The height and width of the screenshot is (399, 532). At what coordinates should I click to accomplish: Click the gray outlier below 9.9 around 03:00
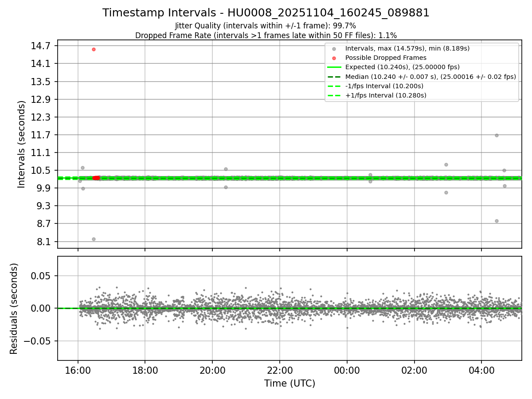(446, 192)
